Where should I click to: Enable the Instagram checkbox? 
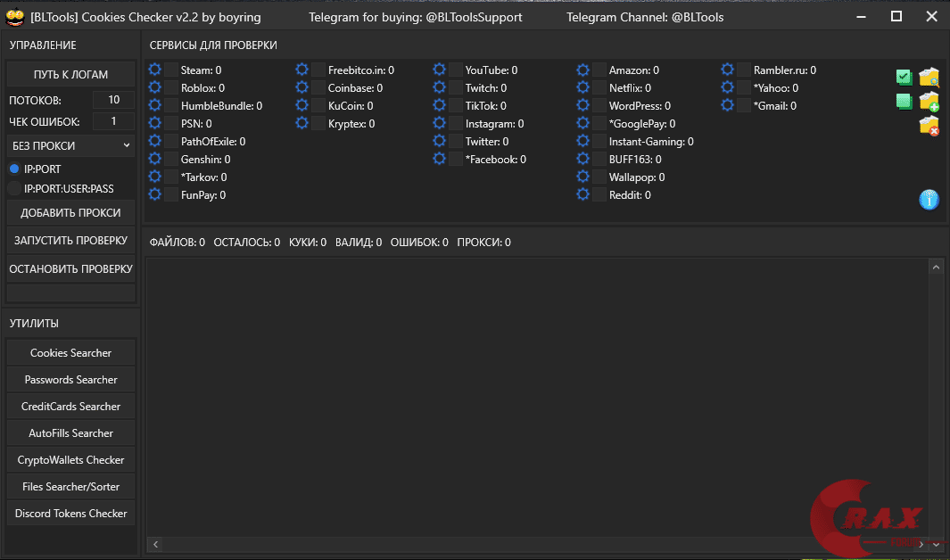(x=456, y=123)
